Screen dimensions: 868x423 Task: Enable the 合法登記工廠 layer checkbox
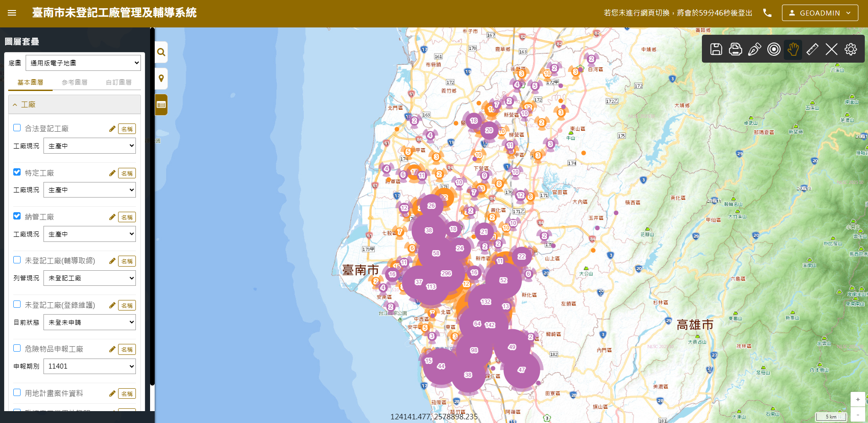pyautogui.click(x=17, y=128)
